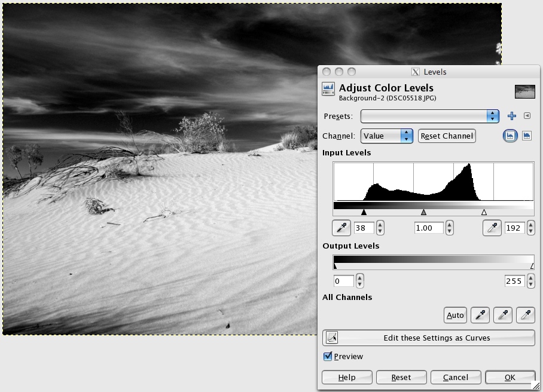Click the white input level slider handle
Image resolution: width=543 pixels, height=392 pixels.
tap(484, 212)
